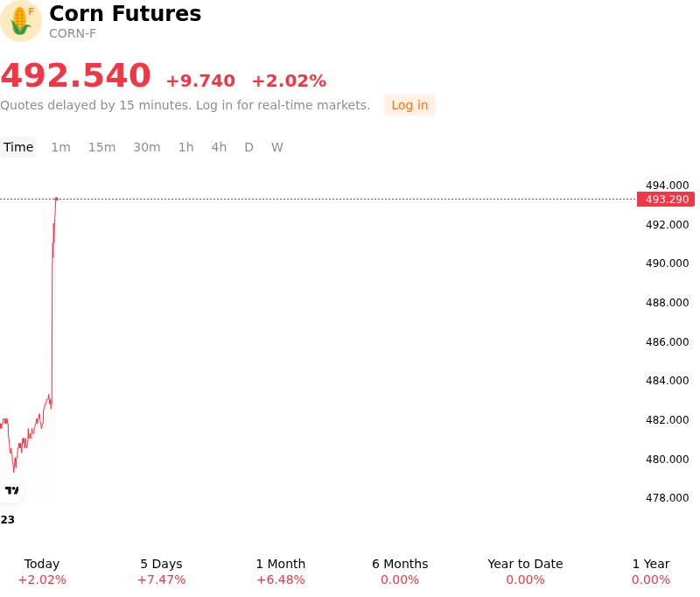700x597 pixels.
Task: Click the 23 date label on axis
Action: point(8,520)
